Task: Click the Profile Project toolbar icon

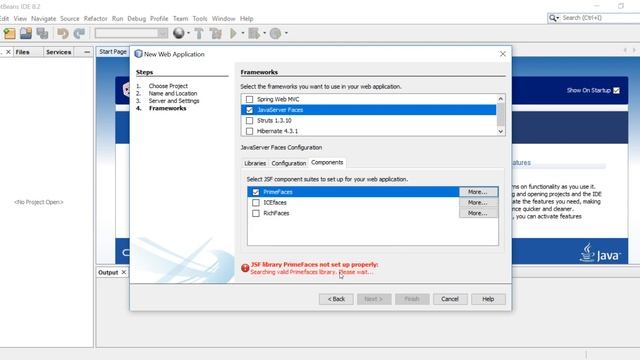Action: click(x=276, y=33)
